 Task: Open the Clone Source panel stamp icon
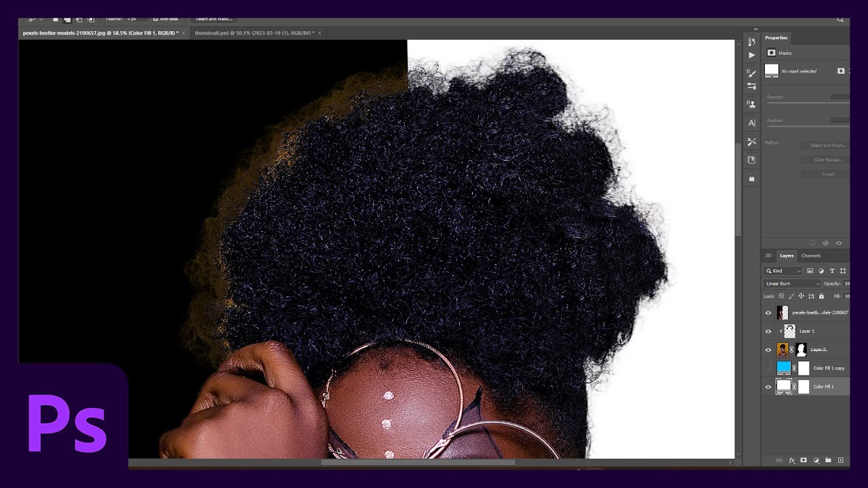tap(751, 104)
